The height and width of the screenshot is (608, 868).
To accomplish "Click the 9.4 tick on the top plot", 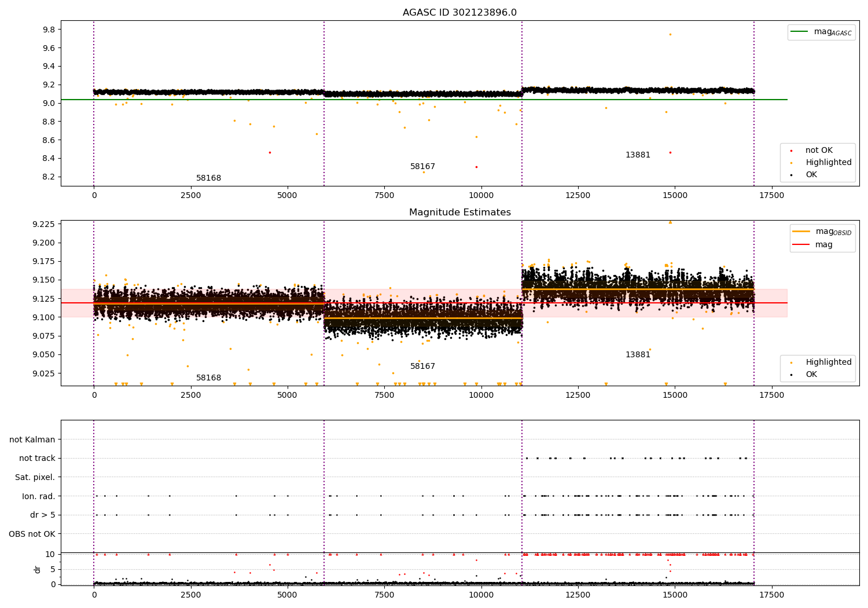I will (x=48, y=67).
